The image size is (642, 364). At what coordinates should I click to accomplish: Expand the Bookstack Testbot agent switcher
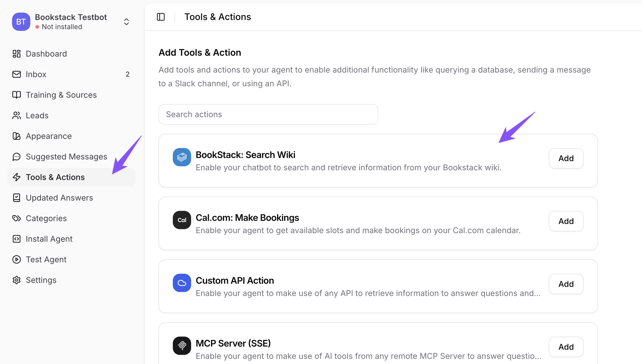(126, 22)
